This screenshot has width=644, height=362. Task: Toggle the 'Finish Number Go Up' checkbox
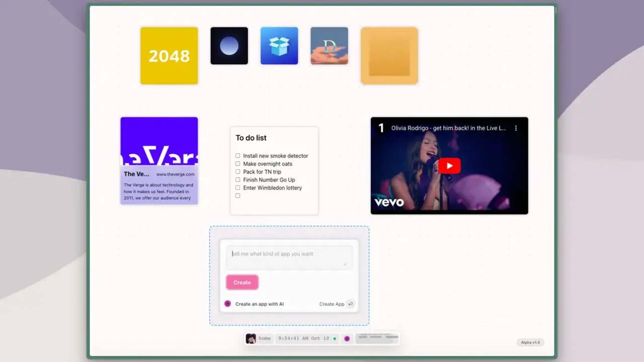click(238, 180)
